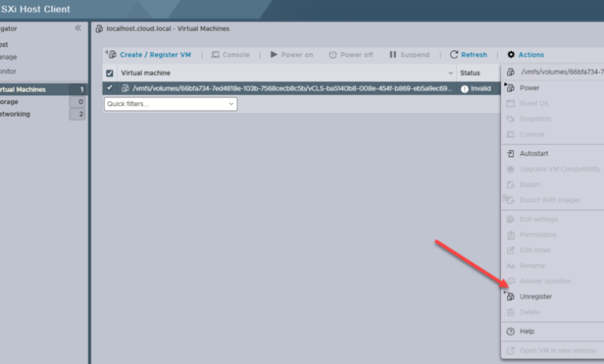Collapse the Navigator panel with double chevron

(x=78, y=28)
